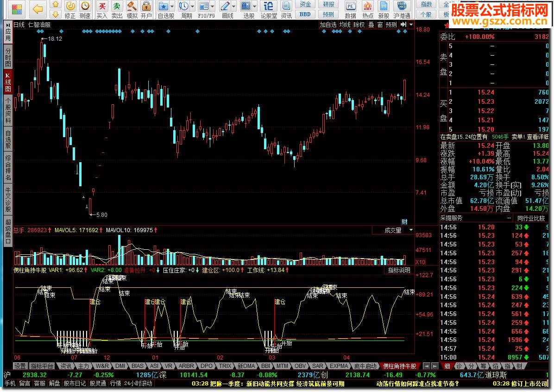Viewport: 554px width, 392px height.
Task: Click the down arrow toolbar icon
Action: click(x=55, y=14)
